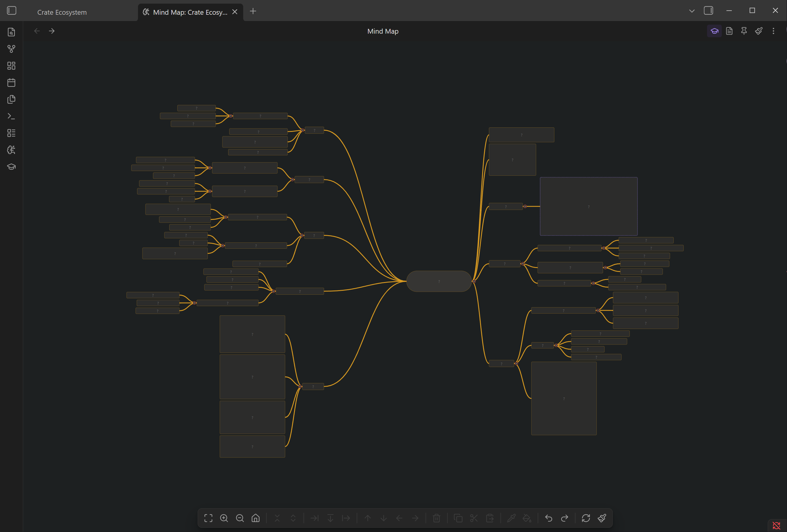Toggle the left sidebar panel icon
787x532 pixels.
pos(11,11)
